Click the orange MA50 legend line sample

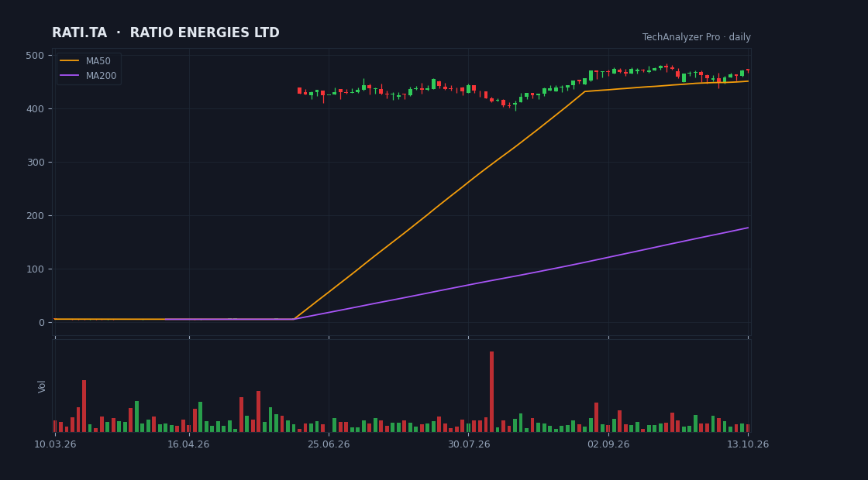point(69,61)
